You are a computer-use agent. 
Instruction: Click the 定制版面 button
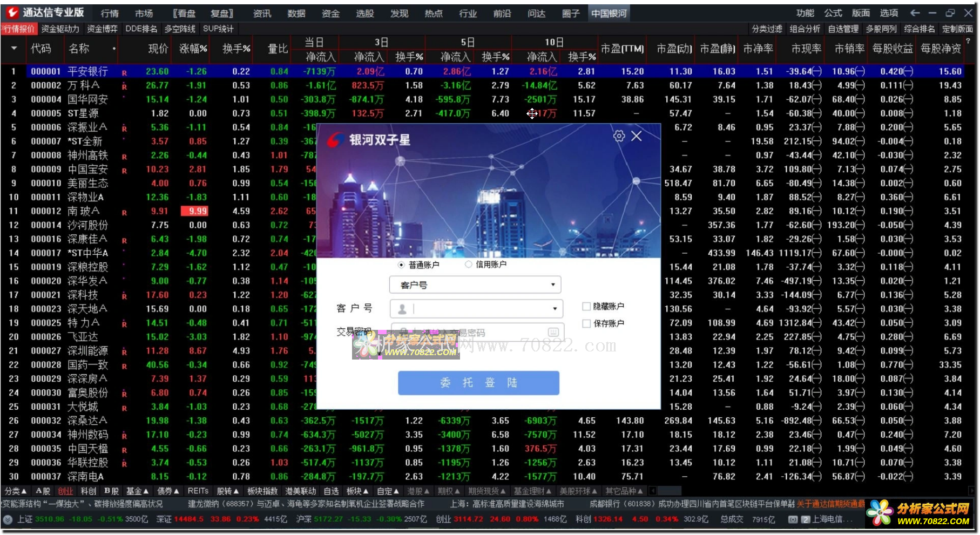pos(957,29)
